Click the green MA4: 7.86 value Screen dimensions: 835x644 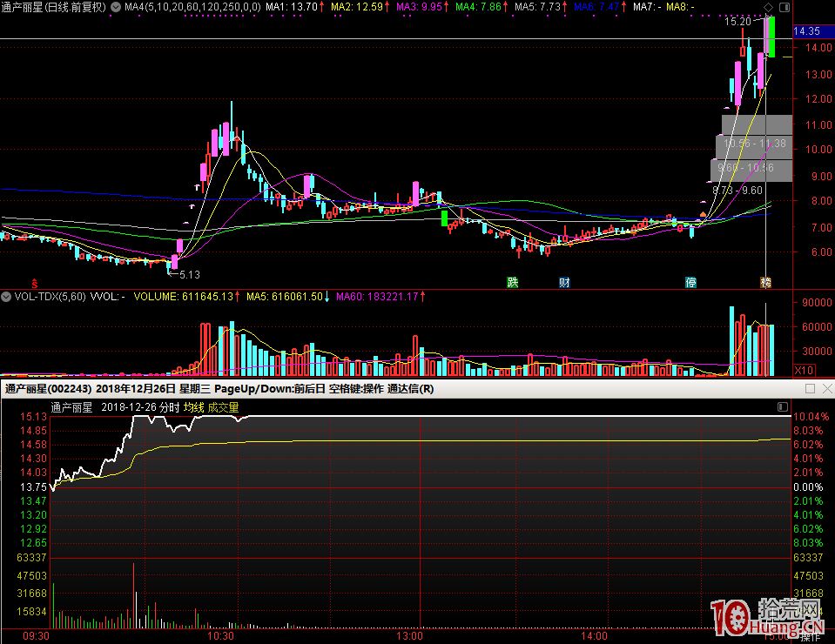click(x=478, y=7)
